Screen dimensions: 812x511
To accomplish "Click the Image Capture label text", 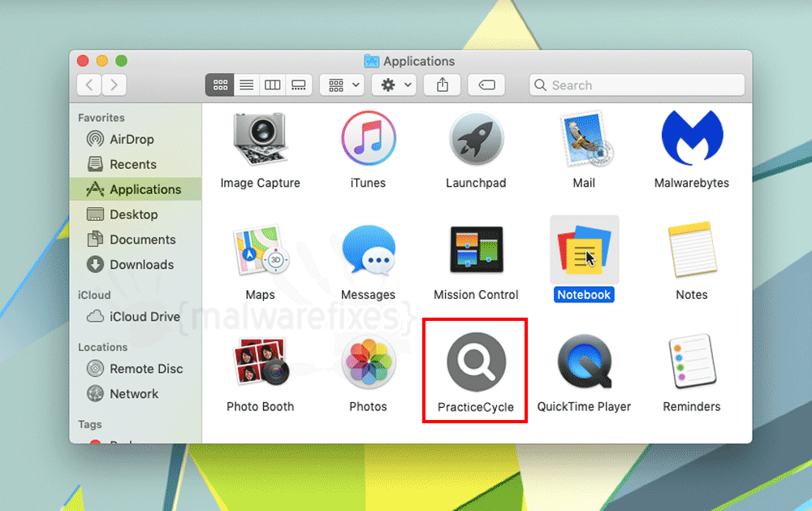I will coord(260,183).
